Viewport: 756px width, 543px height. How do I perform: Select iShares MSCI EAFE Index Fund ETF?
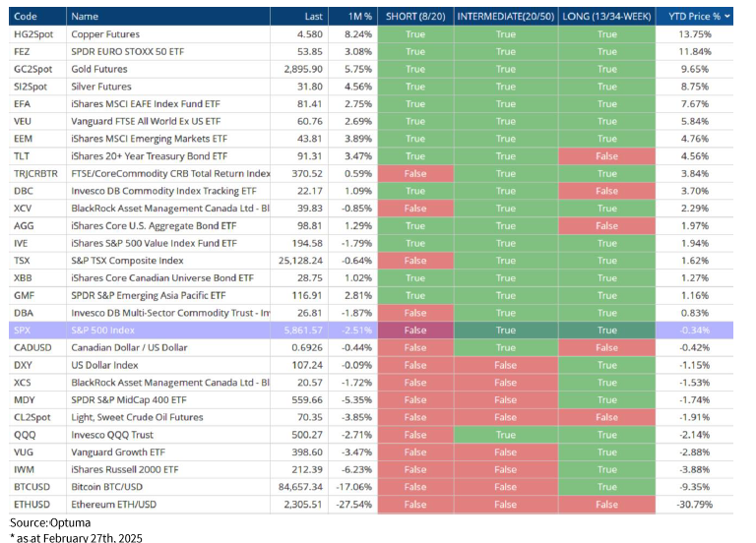pyautogui.click(x=145, y=103)
